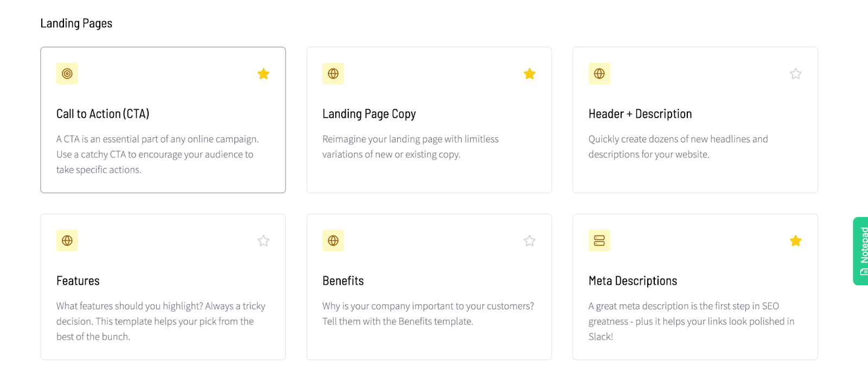Open the Call to Action (CTA) template title
Image resolution: width=868 pixels, height=376 pixels.
[x=103, y=114]
